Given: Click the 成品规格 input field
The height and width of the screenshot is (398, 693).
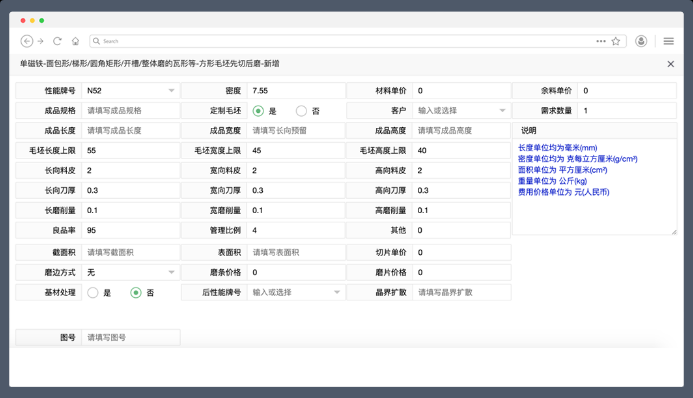Looking at the screenshot, I should [x=131, y=110].
